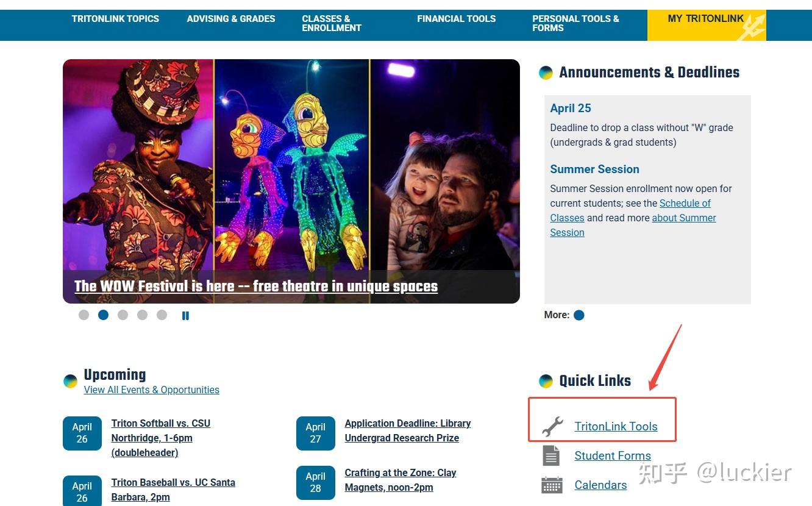The height and width of the screenshot is (506, 812).
Task: Select the first carousel slide dot
Action: click(84, 315)
